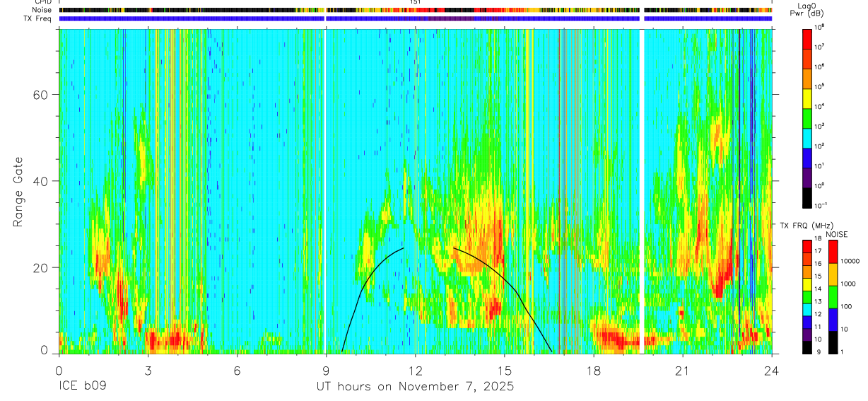Click the blue segment of NOISE colorbar
The image size is (868, 401).
833,320
